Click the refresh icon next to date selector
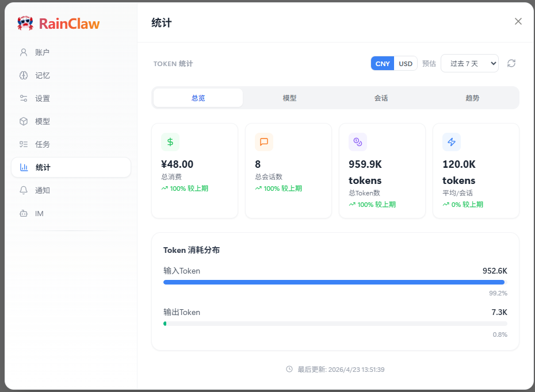This screenshot has width=535, height=392. click(511, 63)
